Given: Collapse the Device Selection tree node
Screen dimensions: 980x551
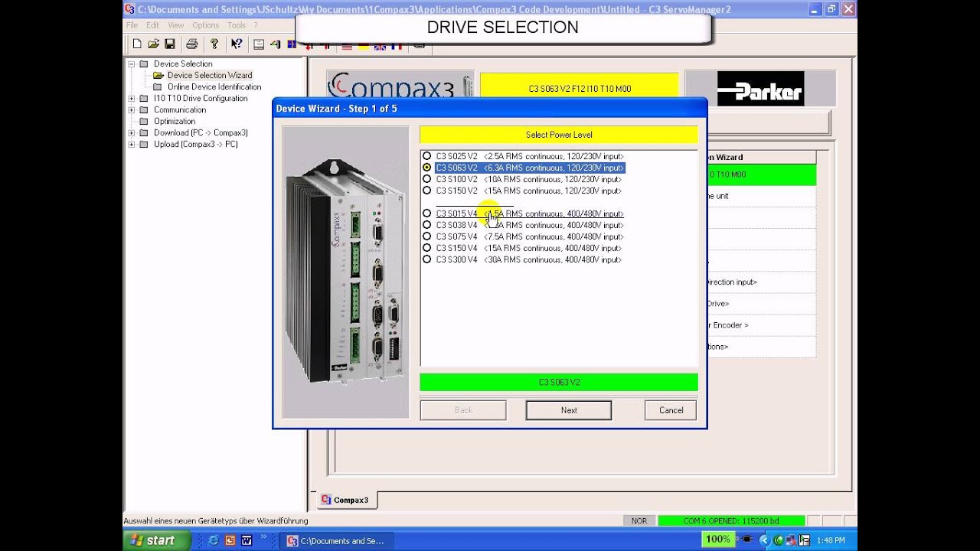Looking at the screenshot, I should [131, 64].
